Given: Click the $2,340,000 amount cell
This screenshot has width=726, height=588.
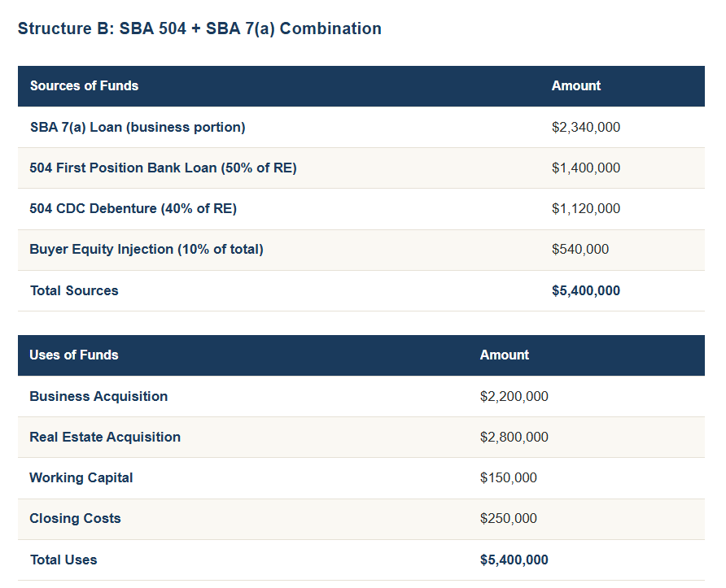Looking at the screenshot, I should pyautogui.click(x=586, y=127).
